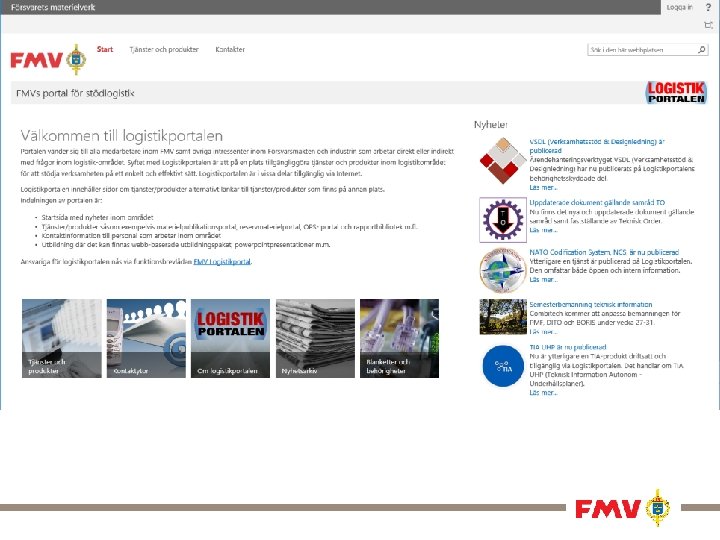The width and height of the screenshot is (720, 540).
Task: Open the blue TIA circle icon
Action: 503,366
